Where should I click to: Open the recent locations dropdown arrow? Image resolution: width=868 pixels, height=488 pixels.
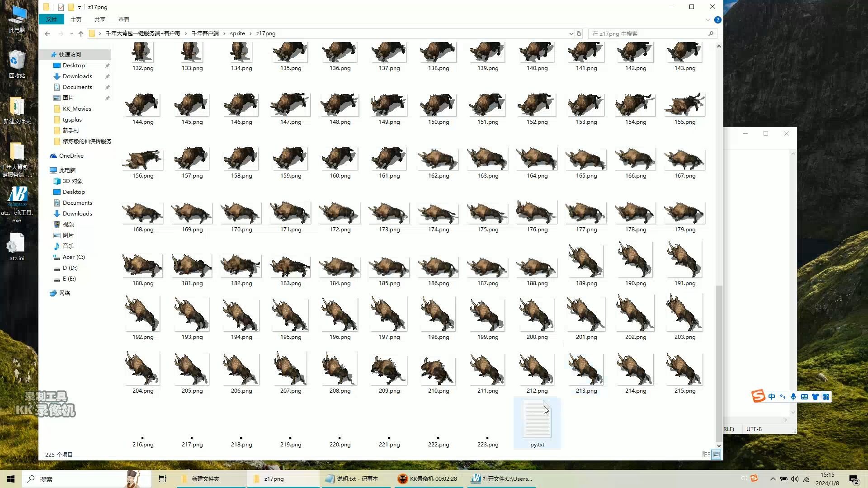coord(71,33)
